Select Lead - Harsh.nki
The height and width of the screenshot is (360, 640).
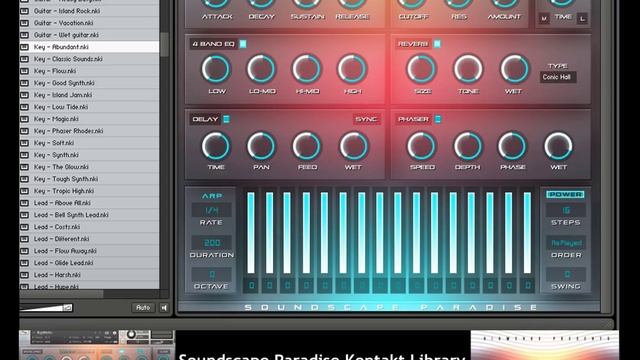(x=89, y=275)
